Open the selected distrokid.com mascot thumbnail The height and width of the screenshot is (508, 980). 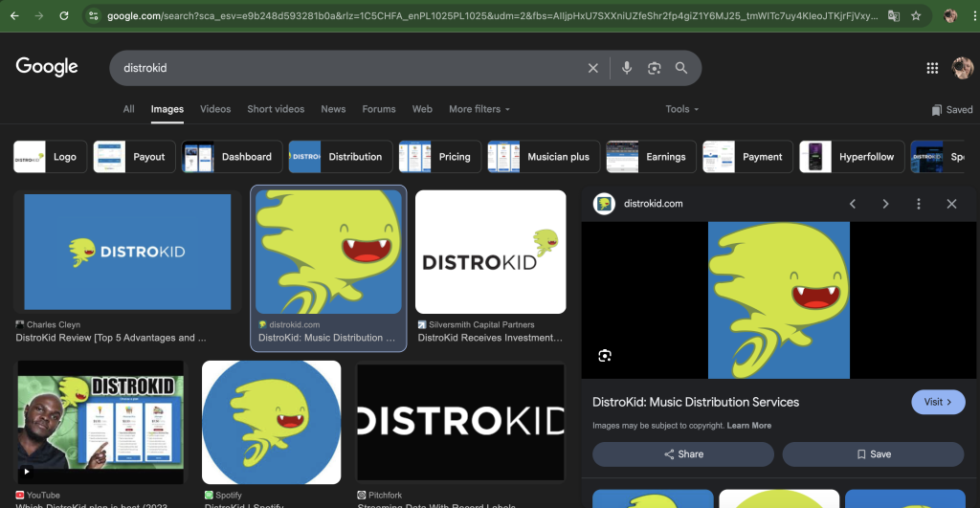point(329,252)
